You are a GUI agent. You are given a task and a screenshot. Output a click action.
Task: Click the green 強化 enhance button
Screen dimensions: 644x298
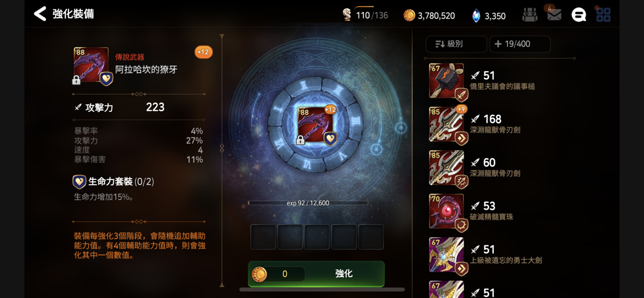click(x=316, y=274)
